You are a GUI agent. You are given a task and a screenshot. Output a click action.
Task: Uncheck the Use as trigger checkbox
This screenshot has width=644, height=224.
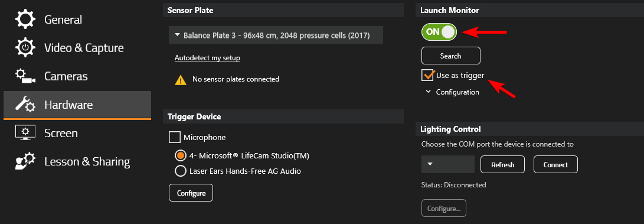click(x=427, y=75)
